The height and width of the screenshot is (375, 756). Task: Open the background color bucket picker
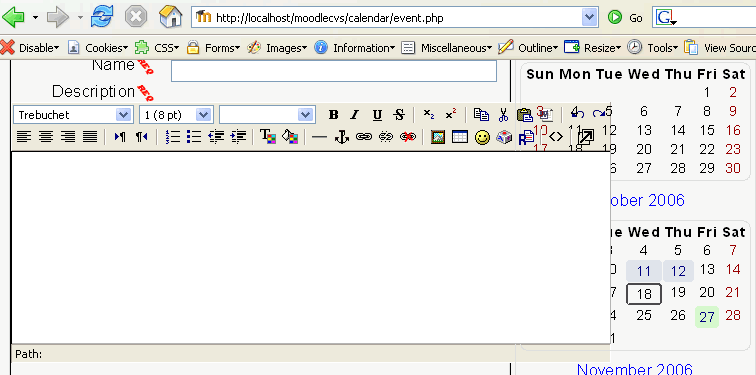[290, 137]
